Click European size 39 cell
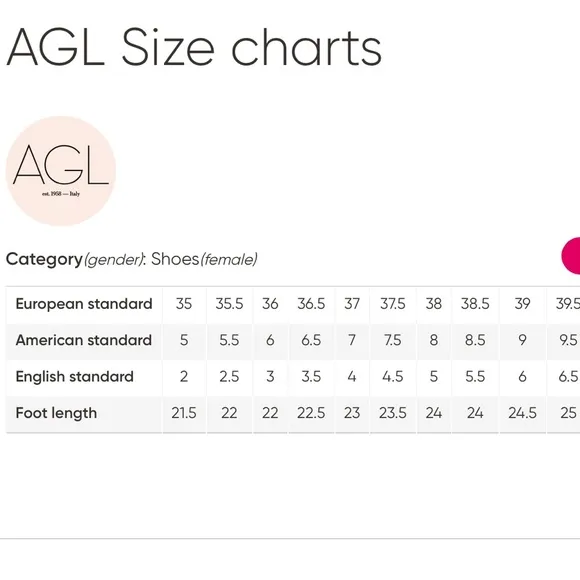The image size is (580, 580). point(522,304)
